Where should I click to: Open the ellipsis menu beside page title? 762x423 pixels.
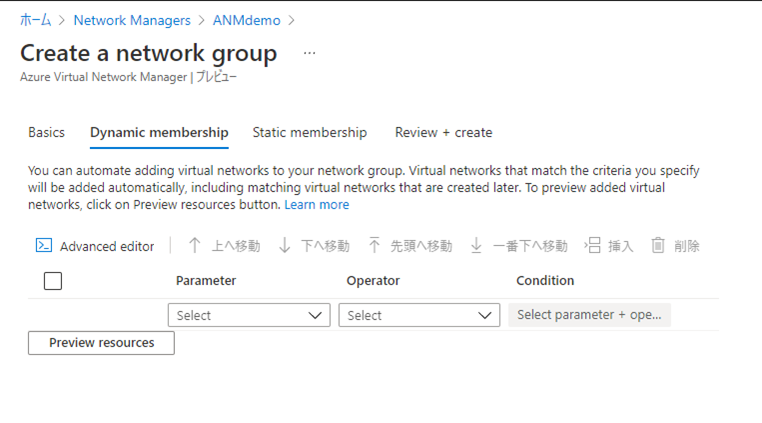coord(309,53)
